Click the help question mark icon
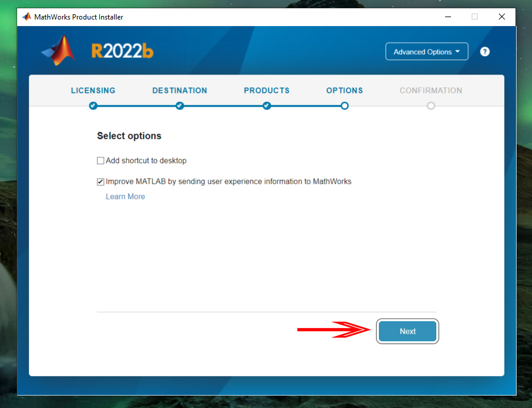 (x=485, y=51)
